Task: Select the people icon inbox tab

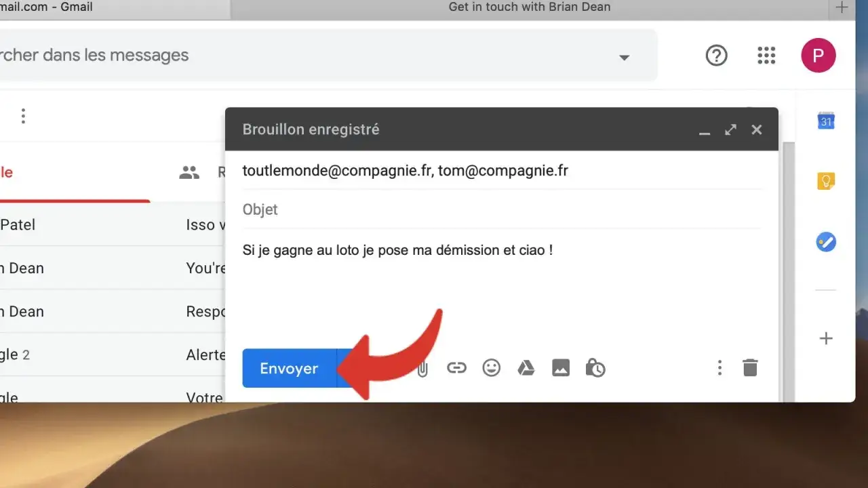Action: (189, 173)
